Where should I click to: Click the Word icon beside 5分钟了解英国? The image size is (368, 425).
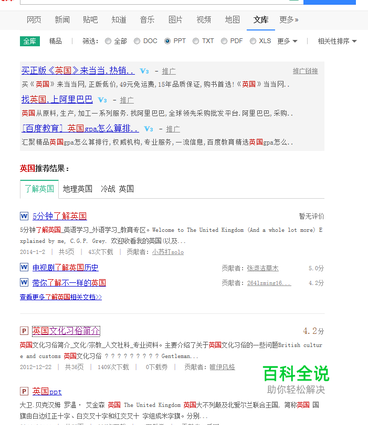(24, 216)
